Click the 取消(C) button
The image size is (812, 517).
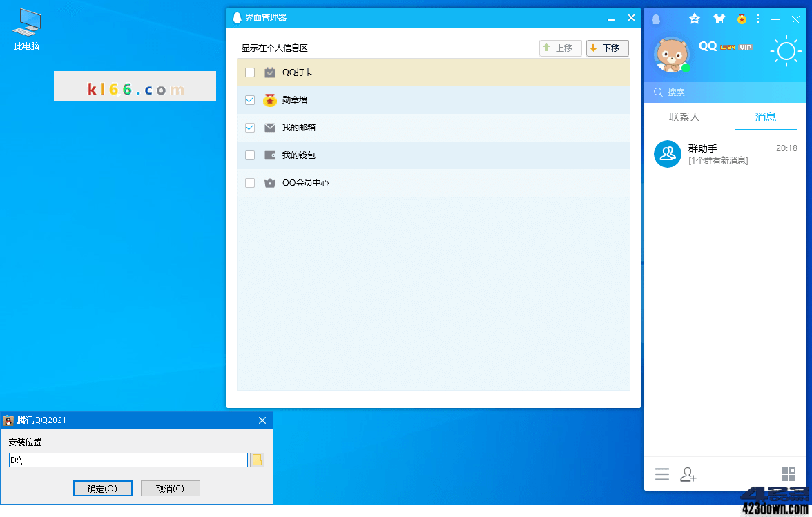(x=171, y=489)
